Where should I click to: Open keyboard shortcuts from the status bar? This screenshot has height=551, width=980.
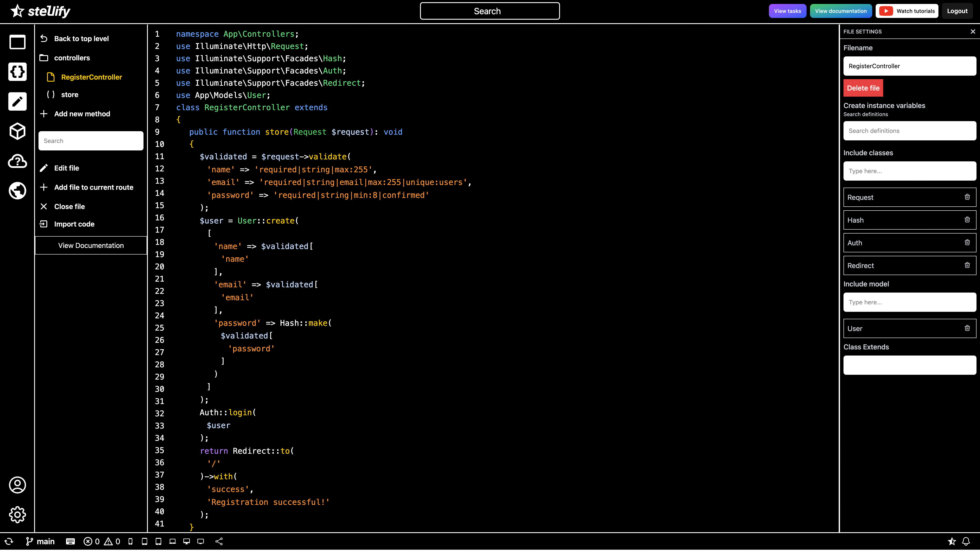[x=70, y=541]
